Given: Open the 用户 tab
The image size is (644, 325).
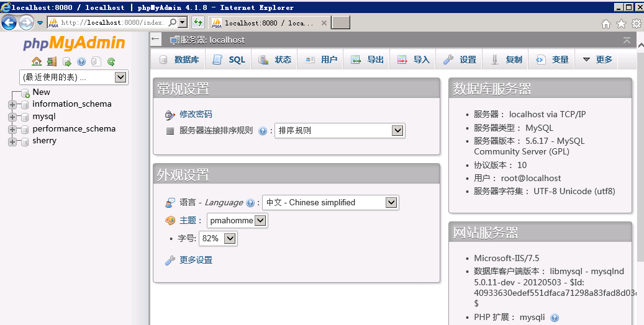Looking at the screenshot, I should click(x=320, y=60).
